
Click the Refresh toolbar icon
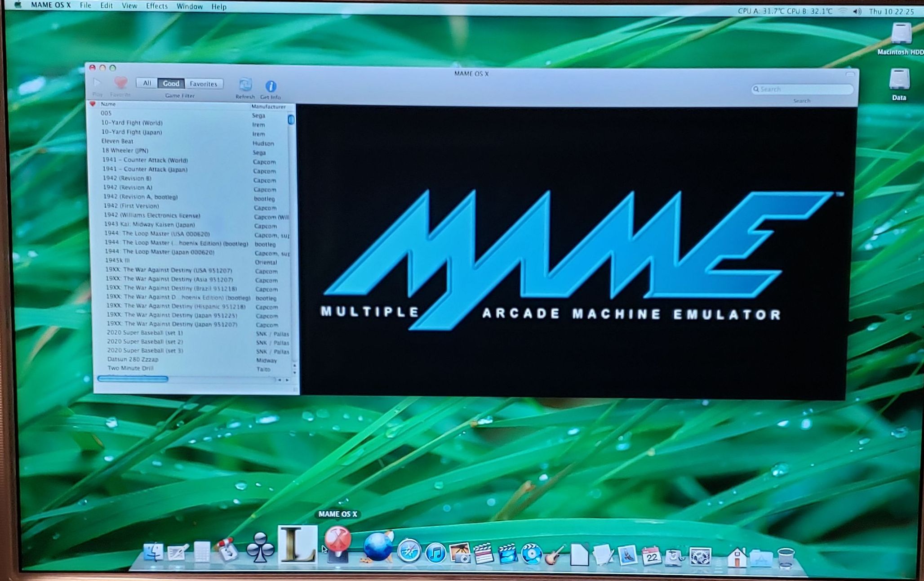pyautogui.click(x=245, y=85)
